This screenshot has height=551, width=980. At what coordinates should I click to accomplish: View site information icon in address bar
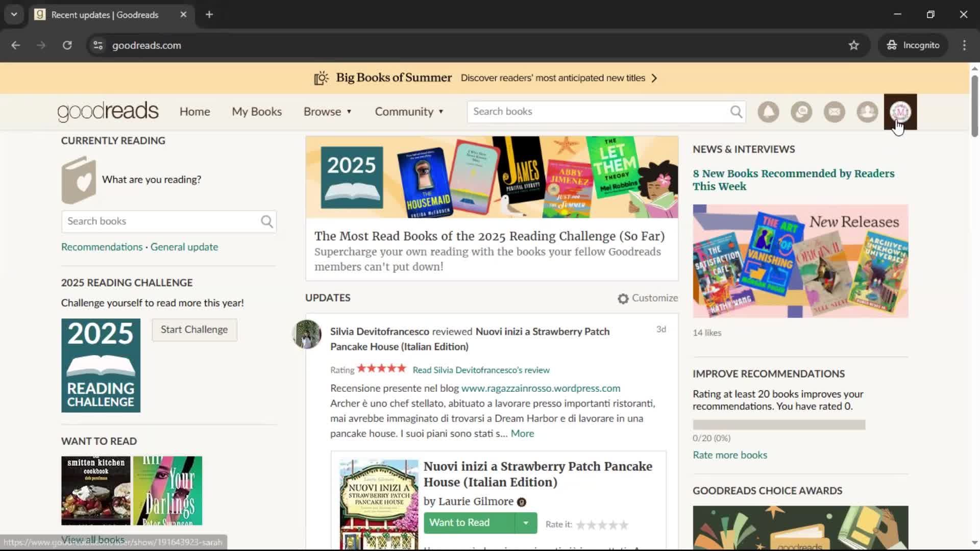tap(98, 45)
